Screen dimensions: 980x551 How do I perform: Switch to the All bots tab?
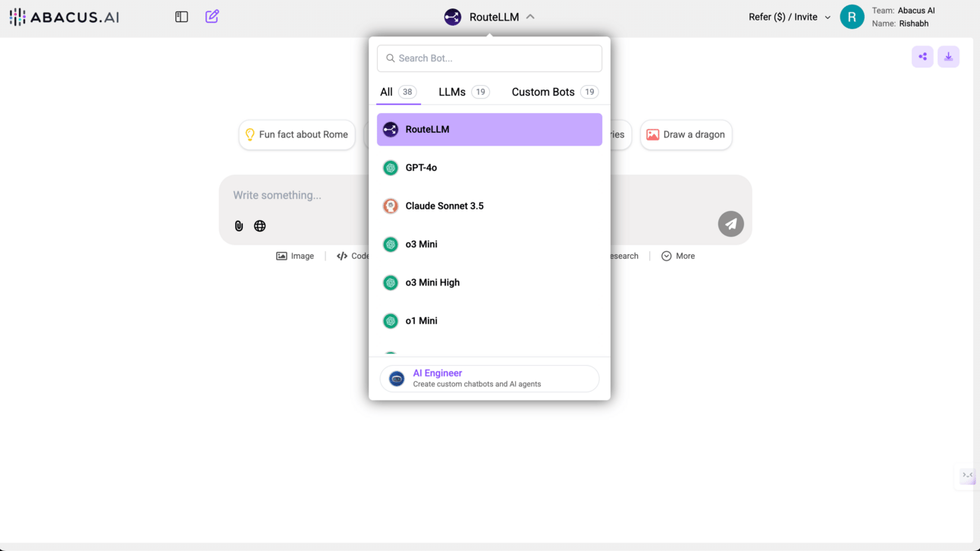coord(398,92)
